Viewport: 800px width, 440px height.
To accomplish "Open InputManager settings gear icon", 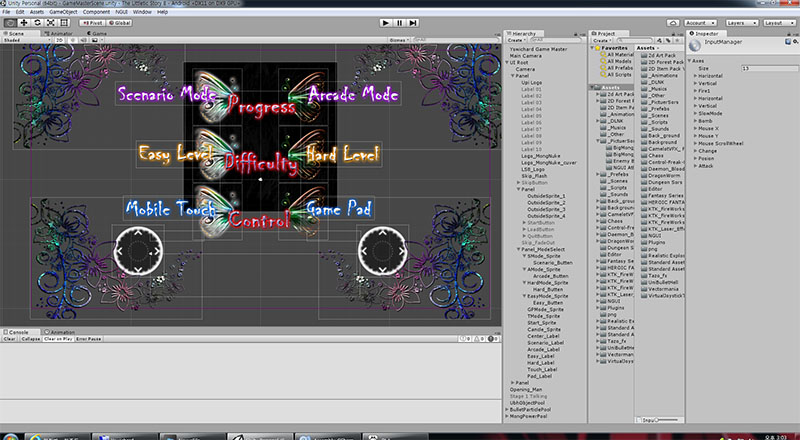I will [x=796, y=42].
